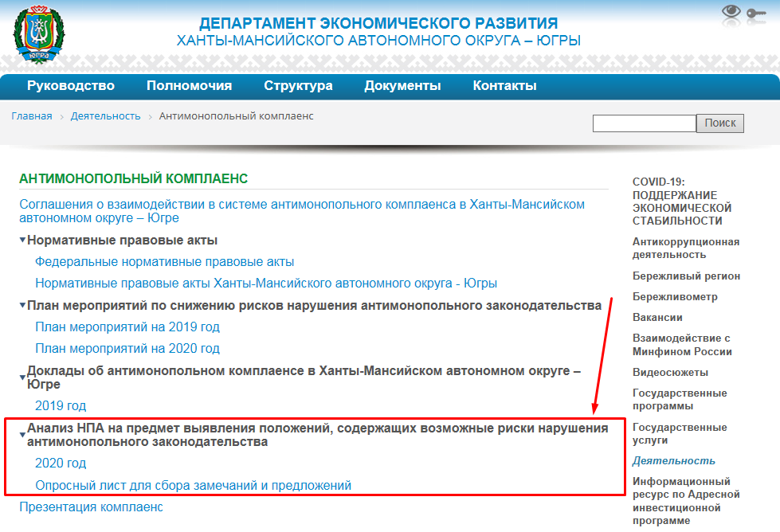Open the 'Руководство' menu
The image size is (780, 532).
point(71,86)
